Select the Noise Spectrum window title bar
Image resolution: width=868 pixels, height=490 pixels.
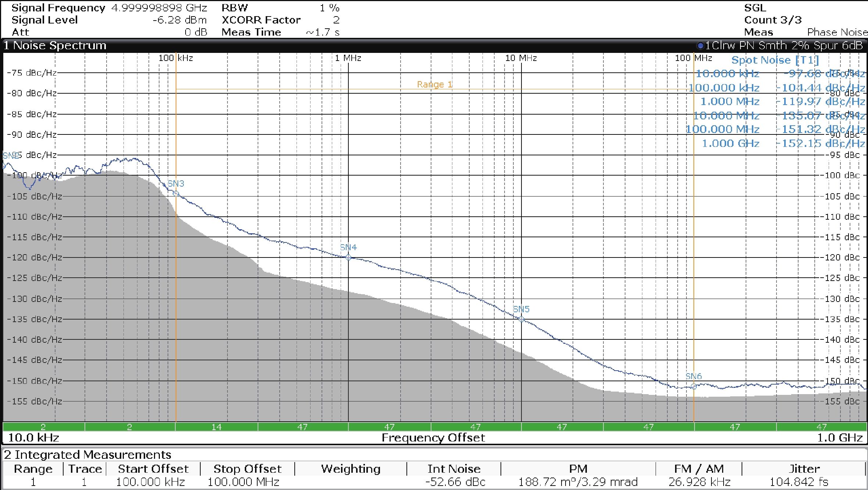[55, 46]
